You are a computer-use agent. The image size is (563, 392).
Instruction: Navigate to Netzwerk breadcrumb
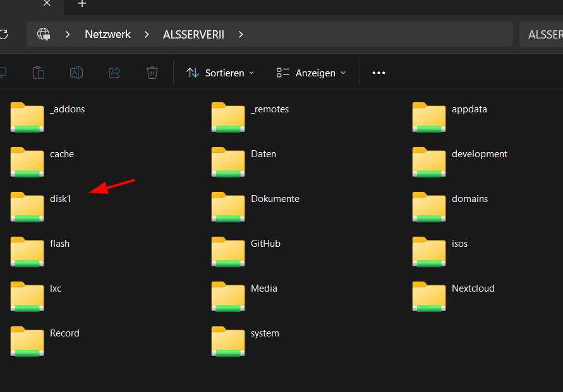tap(107, 35)
